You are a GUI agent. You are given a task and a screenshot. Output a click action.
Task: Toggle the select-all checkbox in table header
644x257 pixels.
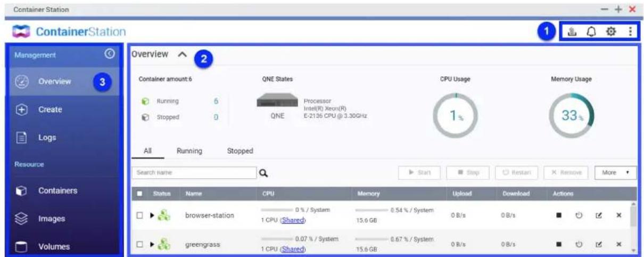click(139, 194)
